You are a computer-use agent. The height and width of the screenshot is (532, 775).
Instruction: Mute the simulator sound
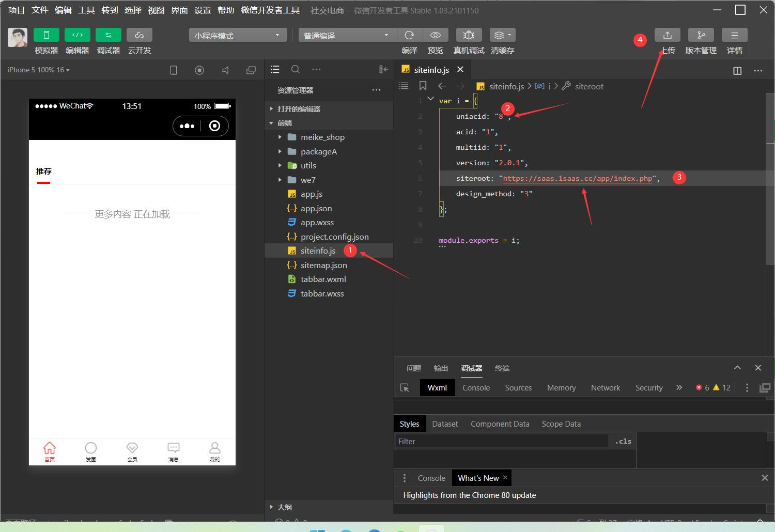[225, 70]
